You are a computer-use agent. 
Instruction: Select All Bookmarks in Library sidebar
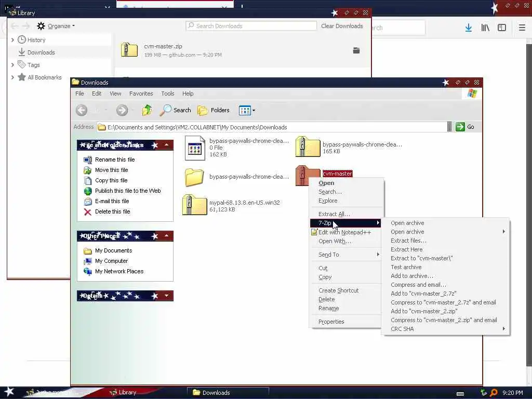(45, 77)
